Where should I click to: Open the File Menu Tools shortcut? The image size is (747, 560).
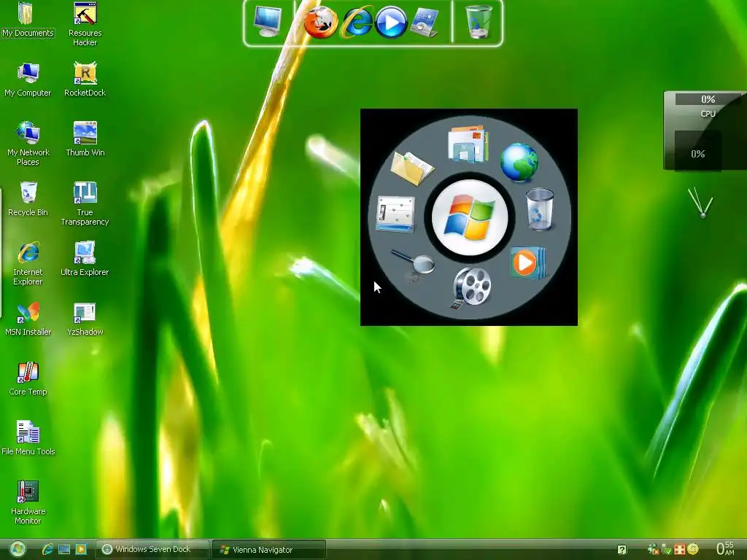(28, 438)
